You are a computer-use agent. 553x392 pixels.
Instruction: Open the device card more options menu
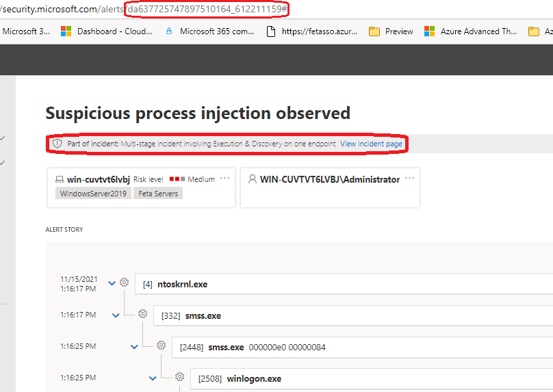225,179
